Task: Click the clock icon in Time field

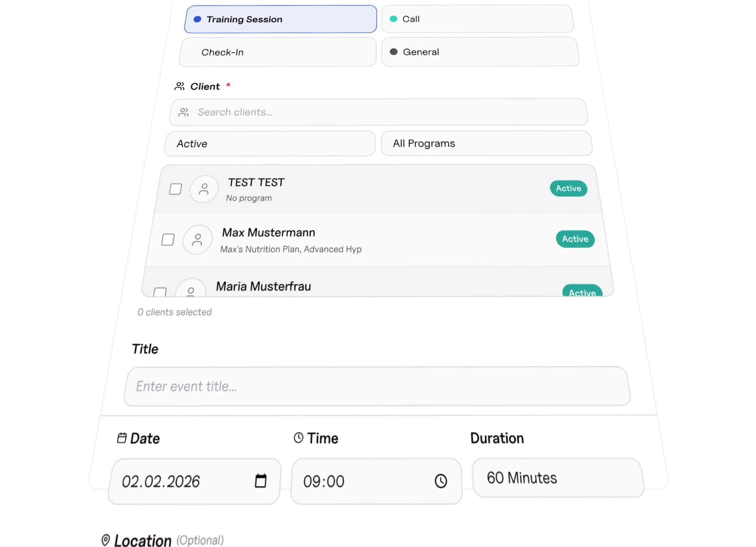Action: click(x=441, y=481)
